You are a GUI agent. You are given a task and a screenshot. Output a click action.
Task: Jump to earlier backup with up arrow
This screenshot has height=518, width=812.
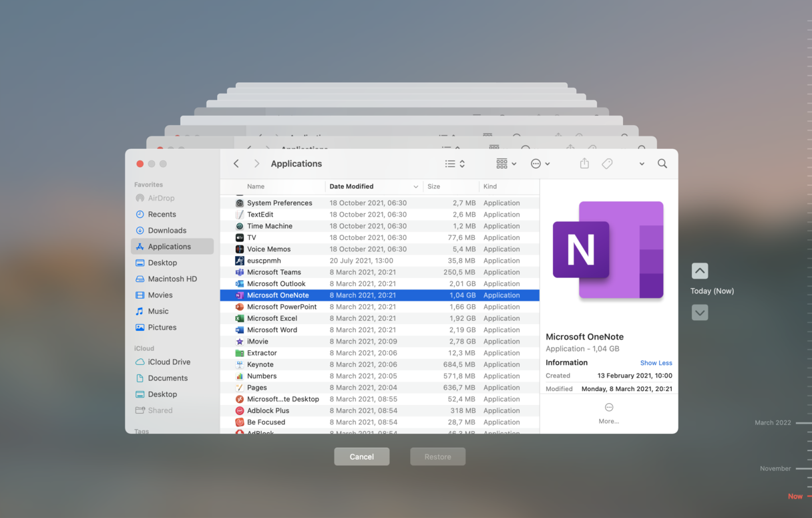(699, 271)
